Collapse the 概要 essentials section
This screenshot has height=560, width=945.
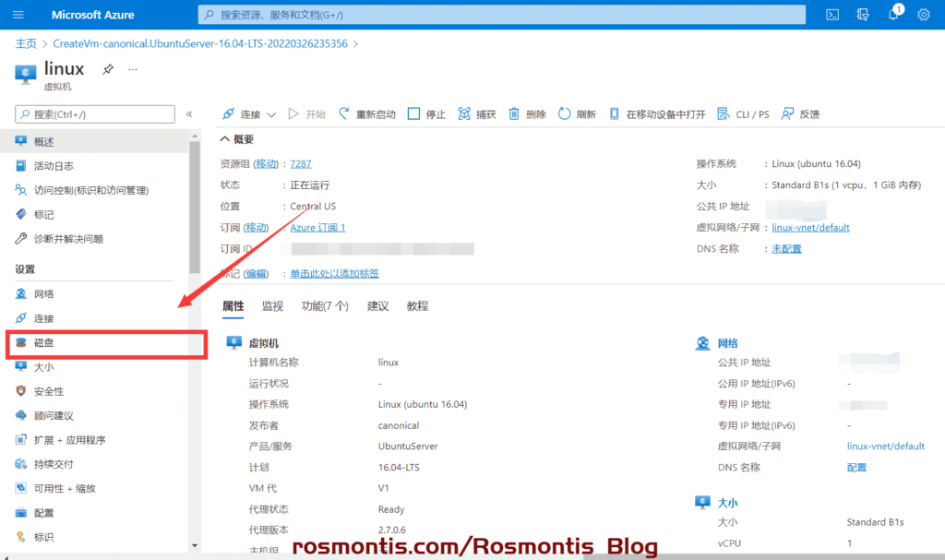(237, 139)
